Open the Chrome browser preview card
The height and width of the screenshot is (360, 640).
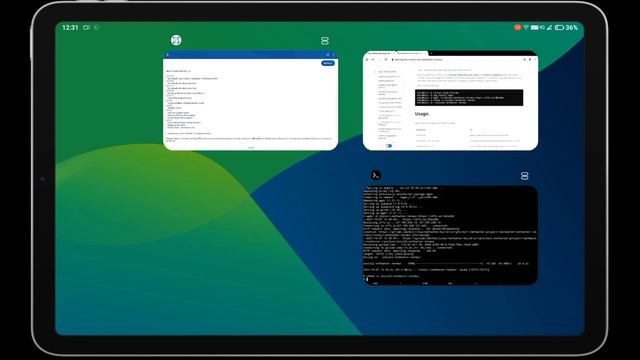450,100
